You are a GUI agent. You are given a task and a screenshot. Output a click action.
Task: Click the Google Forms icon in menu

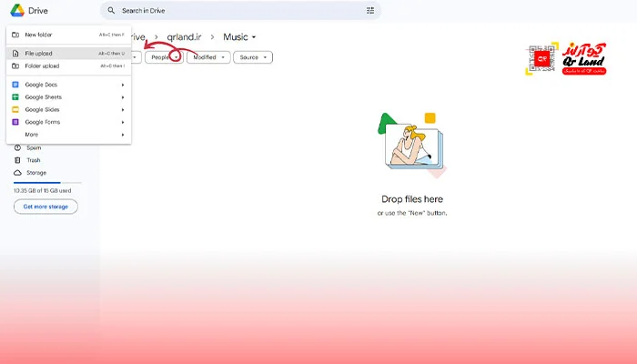coord(15,122)
